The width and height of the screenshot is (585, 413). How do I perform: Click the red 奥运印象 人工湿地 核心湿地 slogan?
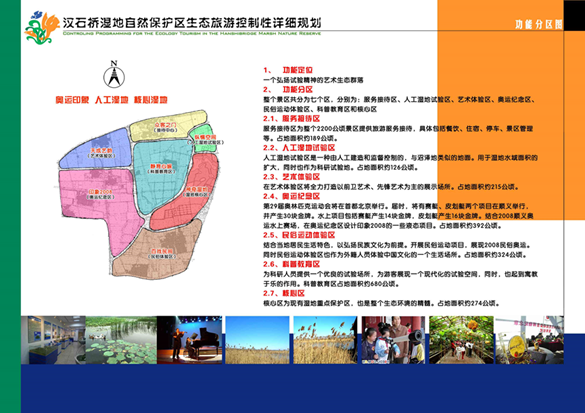pyautogui.click(x=112, y=100)
